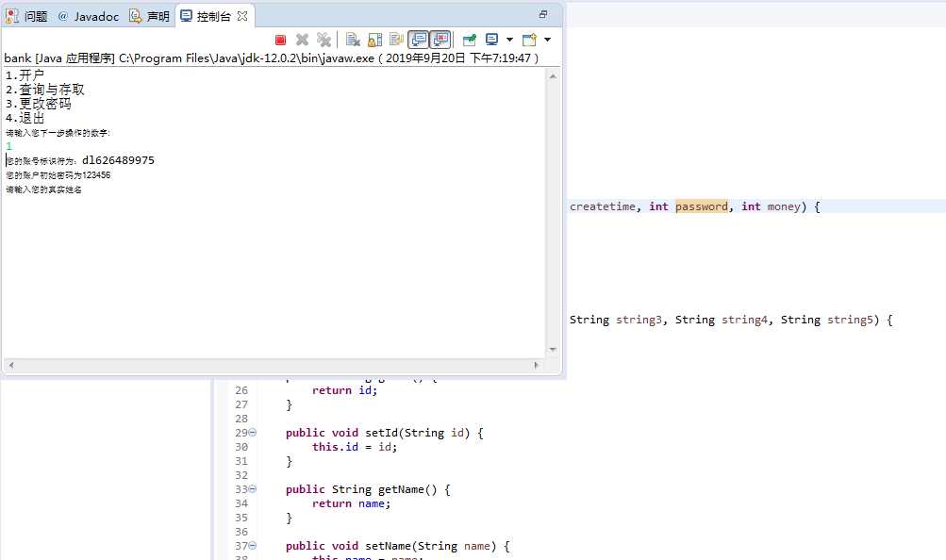Click the green input value 1
This screenshot has height=560, width=946.
pyautogui.click(x=8, y=146)
